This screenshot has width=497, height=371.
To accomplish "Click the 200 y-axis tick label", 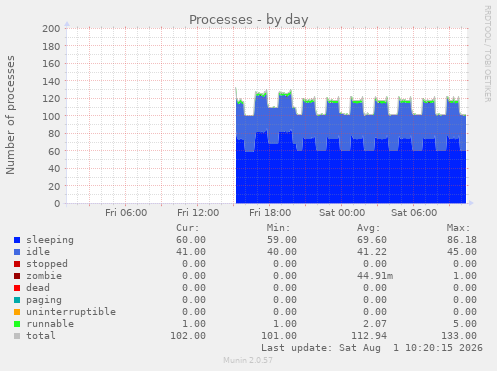I will click(x=51, y=29).
